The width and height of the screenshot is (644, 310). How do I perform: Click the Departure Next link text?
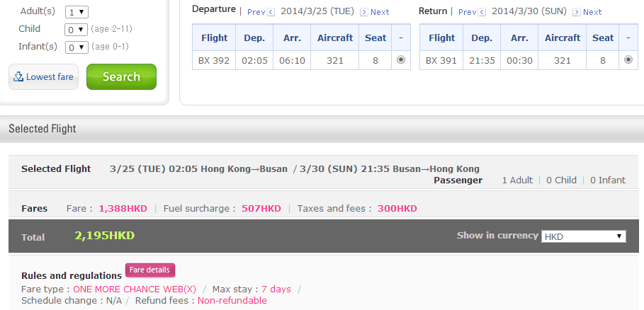[380, 12]
